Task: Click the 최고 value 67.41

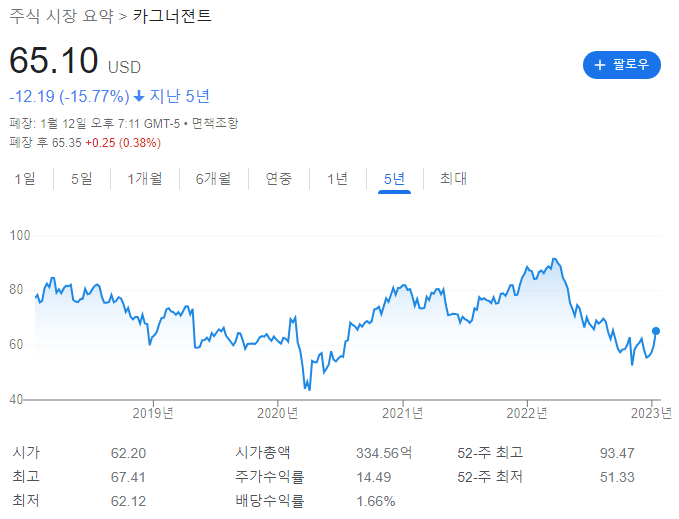Action: tap(128, 477)
